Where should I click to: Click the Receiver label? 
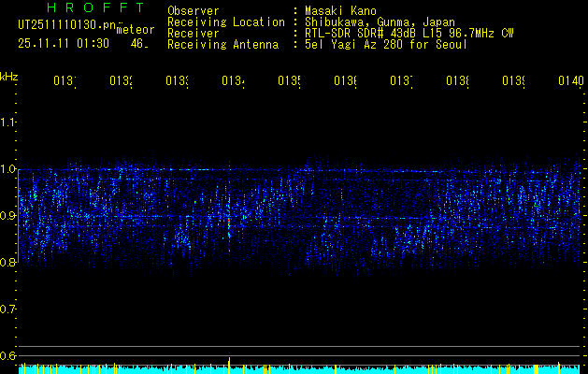click(194, 34)
